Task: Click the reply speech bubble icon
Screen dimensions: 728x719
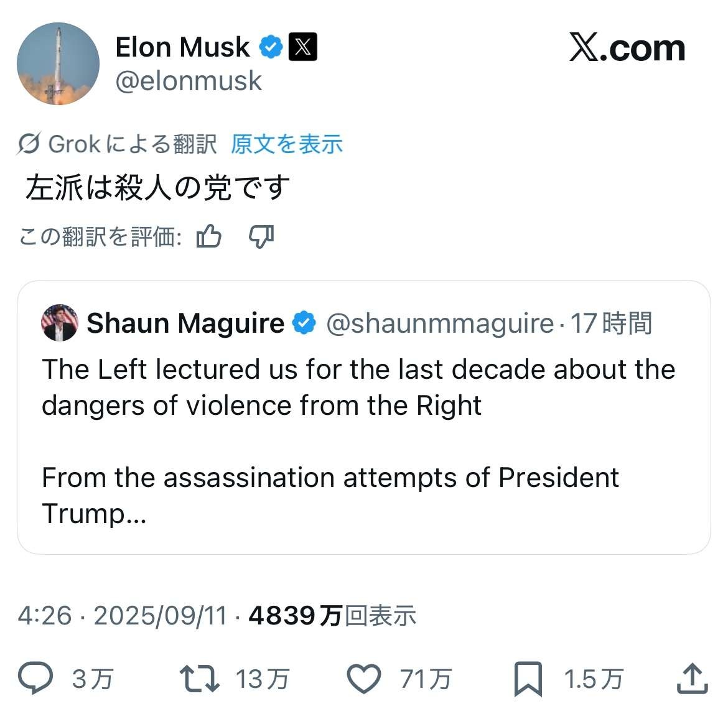Action: pos(35,678)
